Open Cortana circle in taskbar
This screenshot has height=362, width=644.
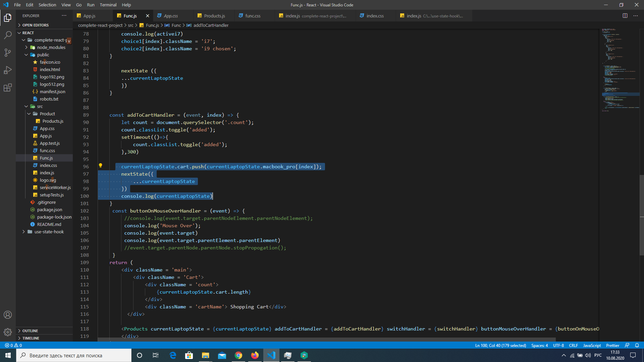pyautogui.click(x=140, y=355)
